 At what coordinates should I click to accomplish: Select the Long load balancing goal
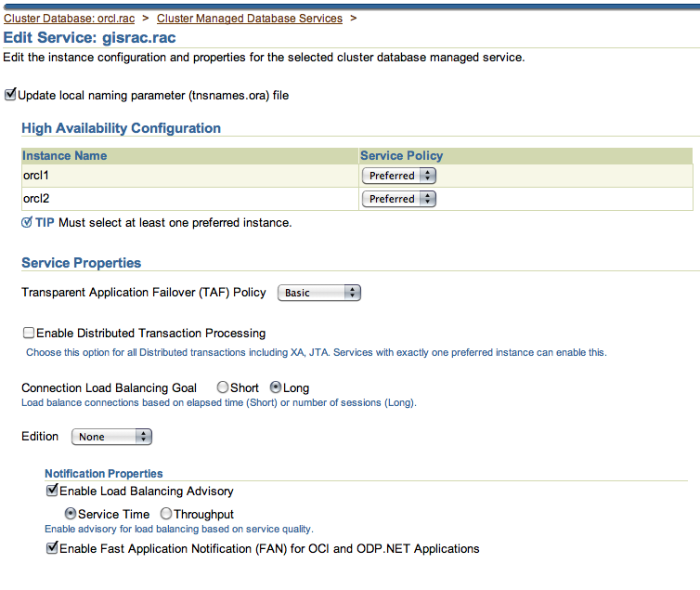[275, 387]
